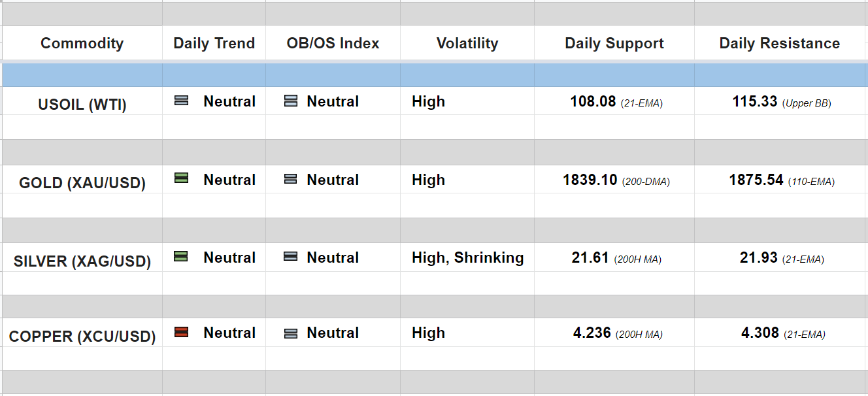Click COPPER OB/OS Index neutral icon
Image resolution: width=868 pixels, height=396 pixels.
tap(291, 333)
